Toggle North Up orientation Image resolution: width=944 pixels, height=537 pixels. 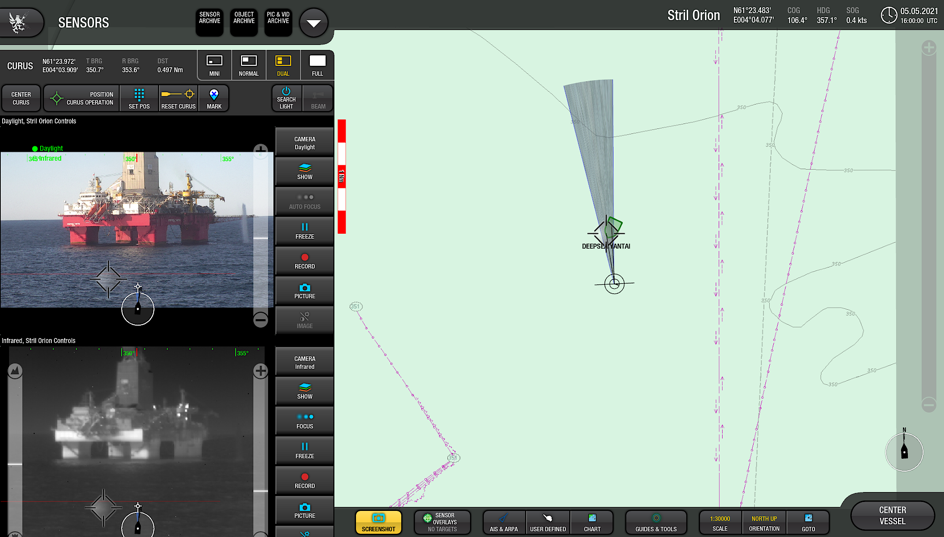coord(764,522)
